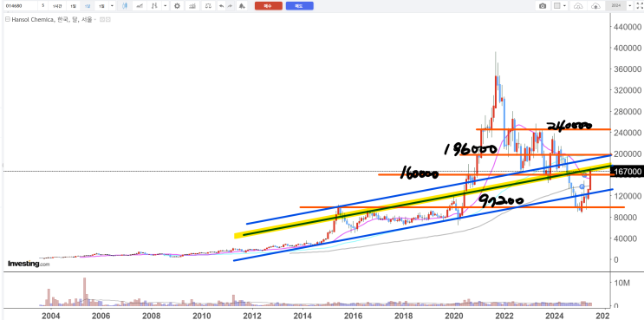Click the balance scale compare icon
Image resolution: width=644 pixels, height=320 pixels.
click(208, 6)
